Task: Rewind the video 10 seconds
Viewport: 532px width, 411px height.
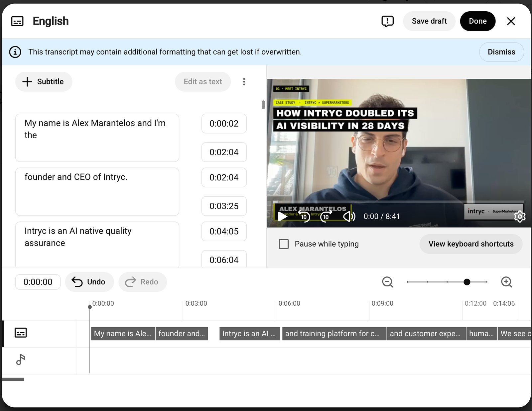Action: tap(304, 217)
